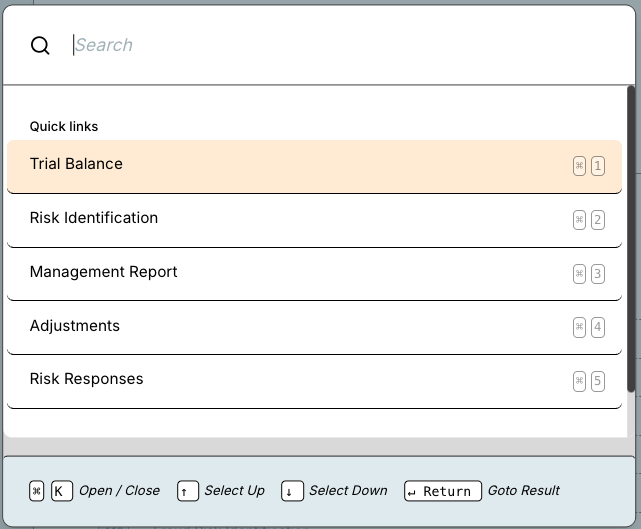Click the vertical scrollbar of results list
The image size is (641, 529).
[x=631, y=239]
